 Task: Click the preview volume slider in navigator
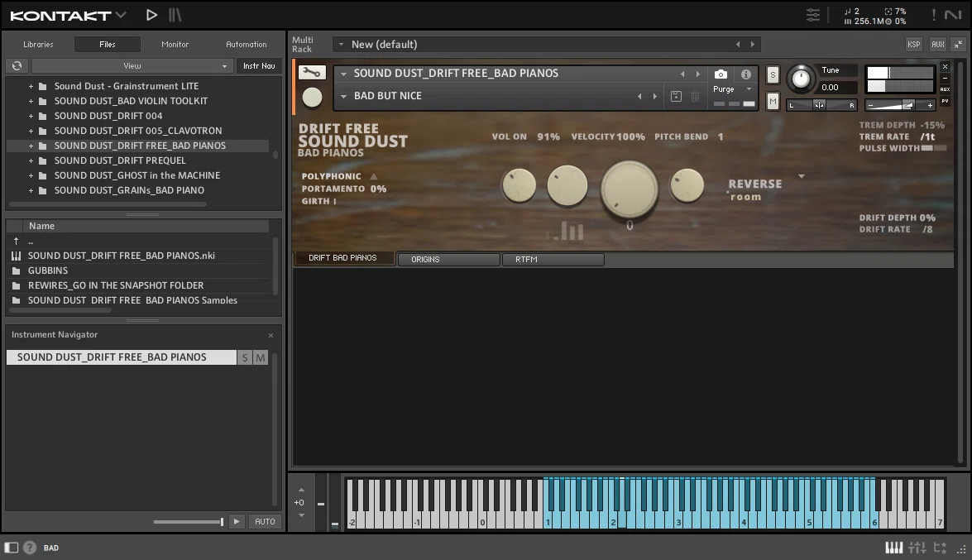(189, 522)
